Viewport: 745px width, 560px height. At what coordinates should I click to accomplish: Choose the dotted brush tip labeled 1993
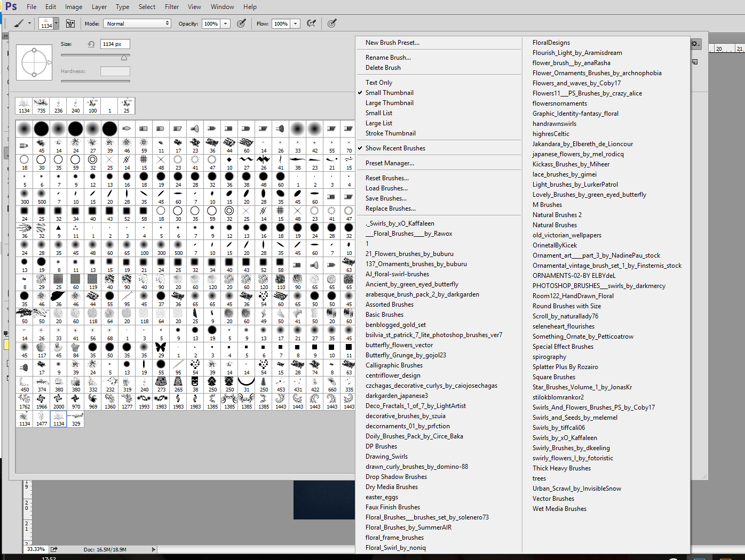coord(144,402)
